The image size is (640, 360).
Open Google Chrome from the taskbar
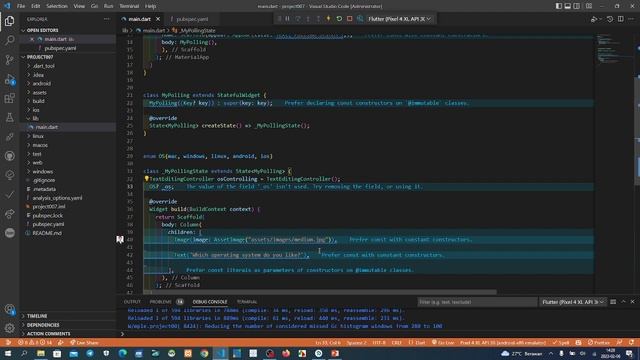tap(204, 353)
